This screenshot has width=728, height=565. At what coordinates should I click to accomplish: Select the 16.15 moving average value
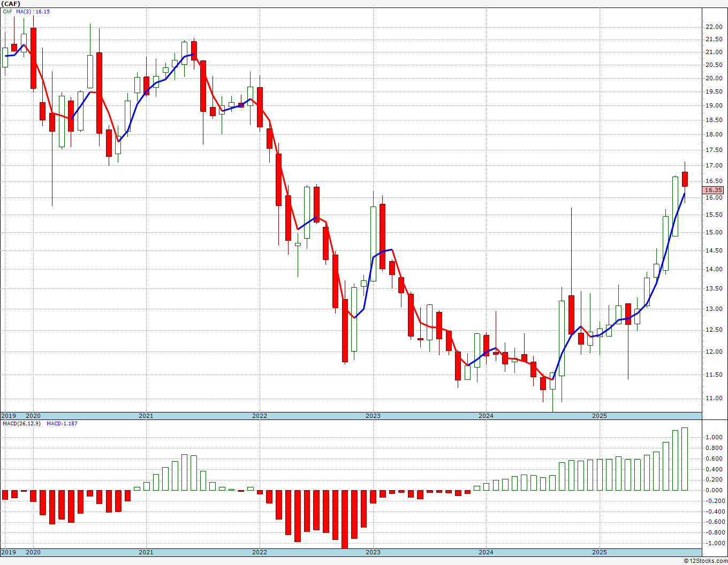pos(42,11)
